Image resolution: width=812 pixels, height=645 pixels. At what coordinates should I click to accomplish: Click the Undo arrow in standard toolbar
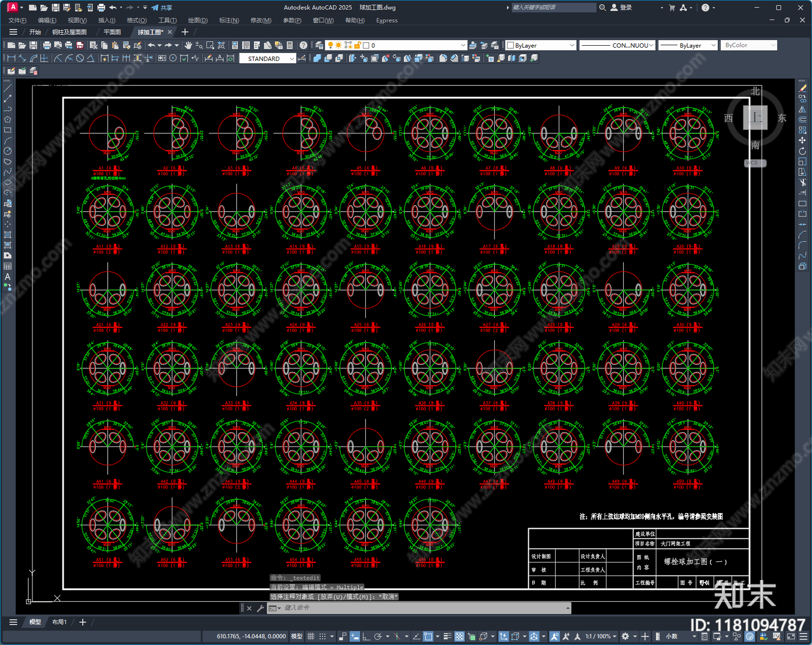coord(151,45)
